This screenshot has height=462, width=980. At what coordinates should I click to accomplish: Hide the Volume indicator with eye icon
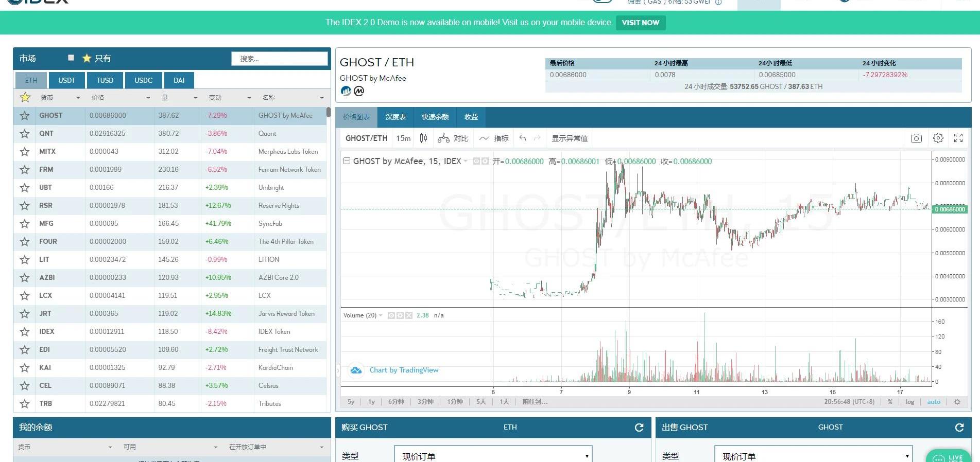tap(391, 315)
